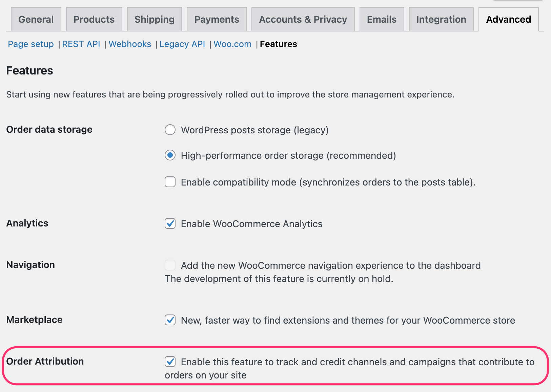Open the Webhooks settings page
The height and width of the screenshot is (392, 551).
pyautogui.click(x=130, y=44)
